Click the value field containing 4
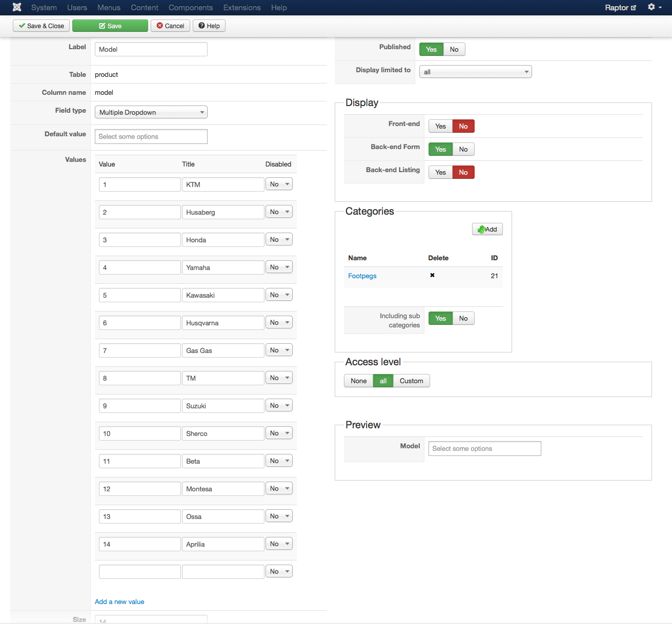The image size is (672, 624). pos(140,267)
